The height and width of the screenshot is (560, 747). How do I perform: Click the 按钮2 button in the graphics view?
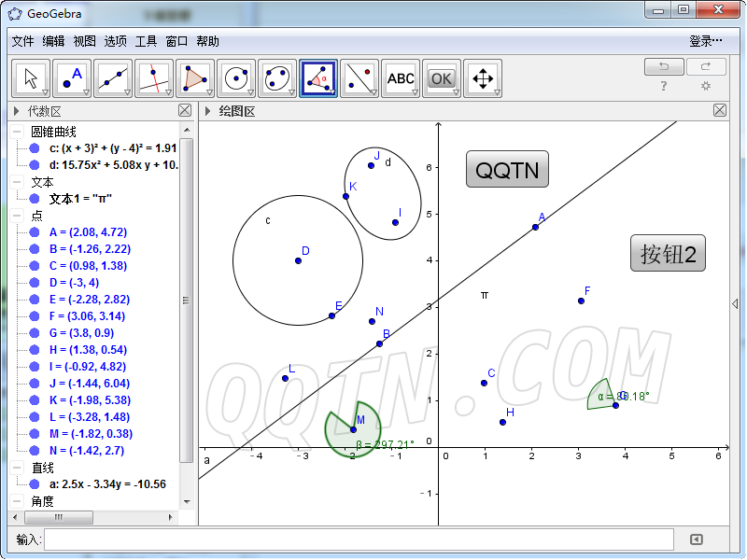click(x=668, y=253)
